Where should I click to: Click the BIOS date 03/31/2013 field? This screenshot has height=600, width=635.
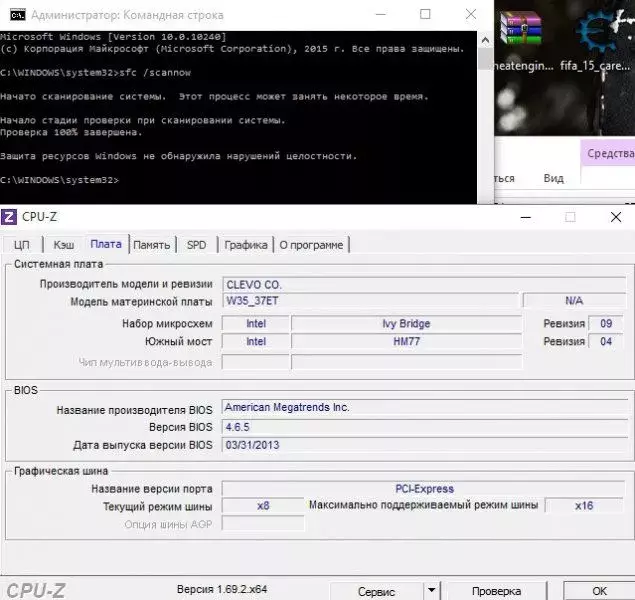tap(425, 445)
